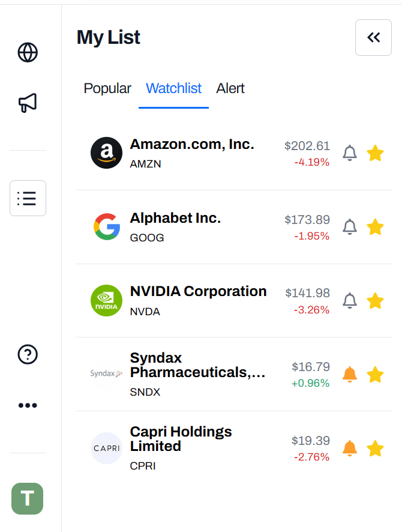Viewport: 402px width, 532px height.
Task: Click the Syndax price $16.79
Action: (x=311, y=367)
